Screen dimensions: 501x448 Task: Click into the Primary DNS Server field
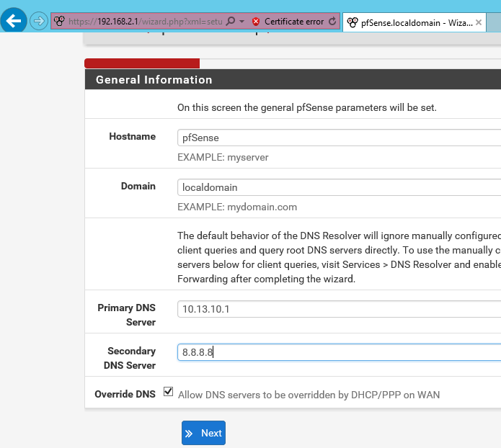point(339,309)
